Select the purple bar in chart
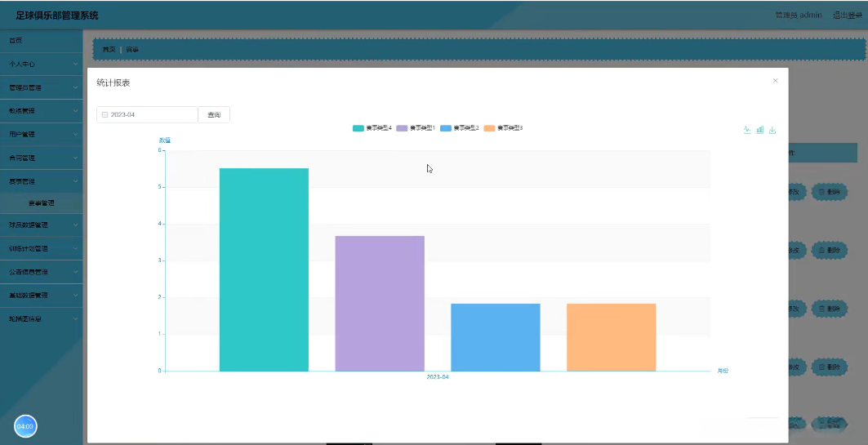868x445 pixels. coord(380,303)
